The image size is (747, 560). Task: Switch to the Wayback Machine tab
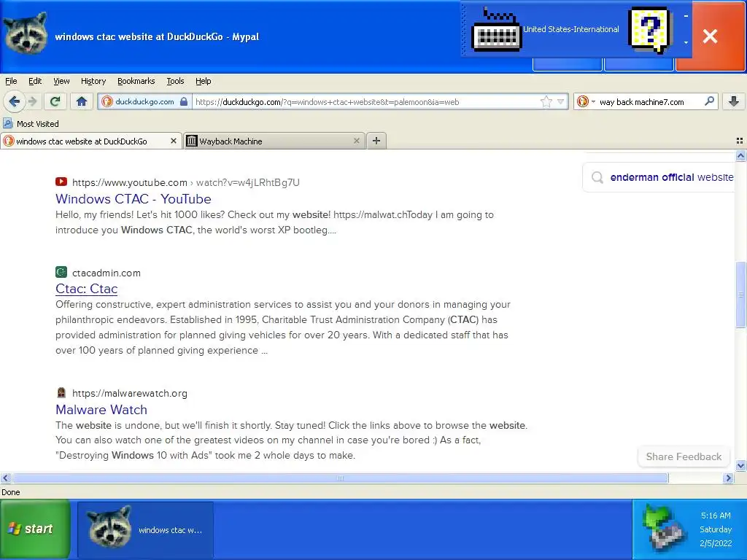(274, 141)
